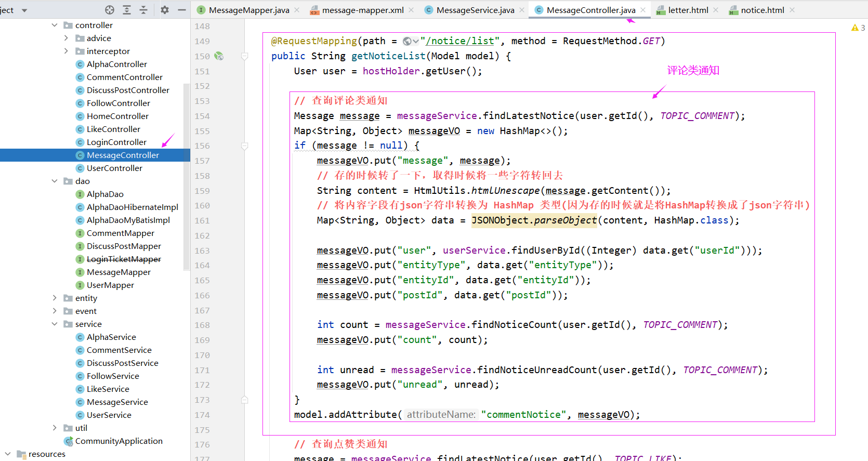This screenshot has width=868, height=461.
Task: Click the CommentMapper interface icon
Action: click(x=80, y=233)
